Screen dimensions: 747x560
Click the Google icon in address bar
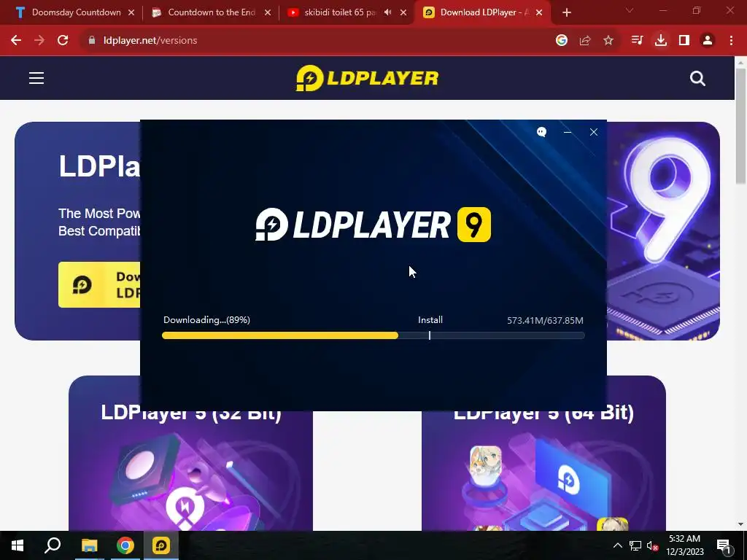click(x=562, y=41)
